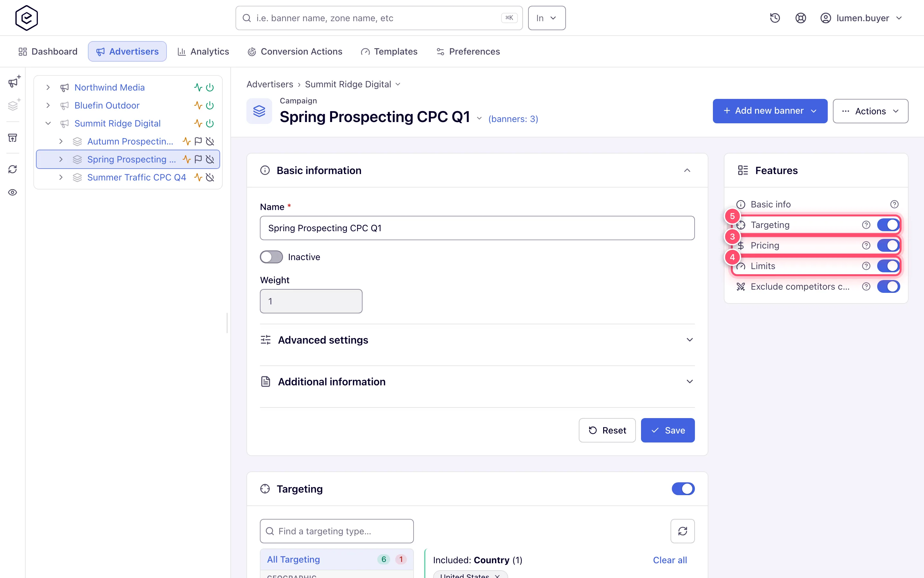Click Northwind Media power status icon
This screenshot has width=924, height=578.
coord(210,88)
